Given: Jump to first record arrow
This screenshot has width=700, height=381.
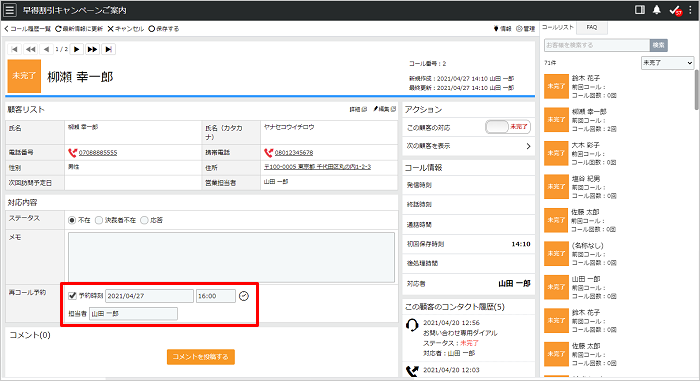Looking at the screenshot, I should (14, 49).
